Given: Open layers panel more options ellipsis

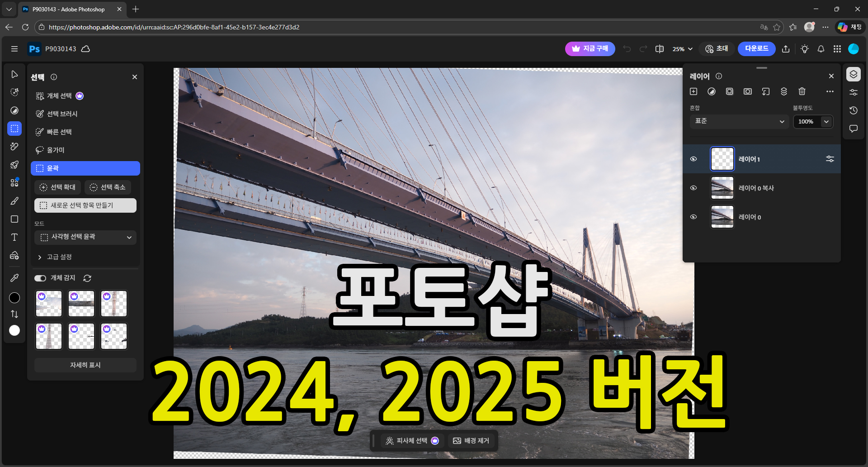Looking at the screenshot, I should coord(830,92).
